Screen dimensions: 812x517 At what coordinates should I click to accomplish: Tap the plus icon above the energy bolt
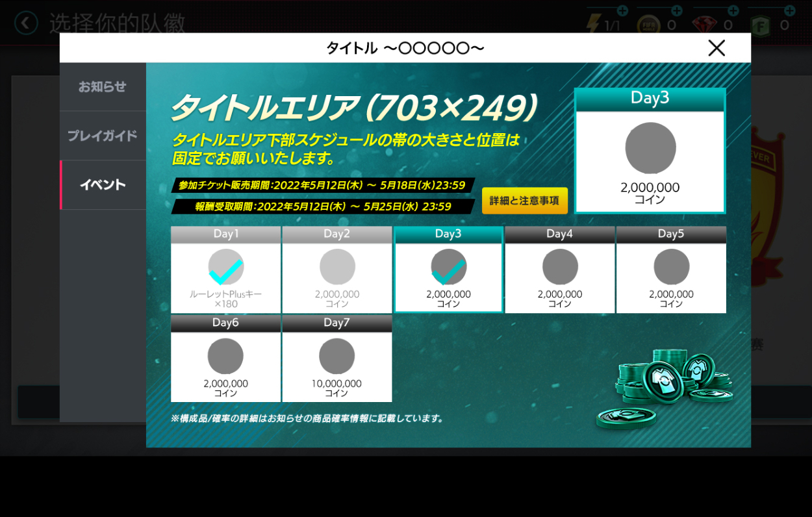622,10
